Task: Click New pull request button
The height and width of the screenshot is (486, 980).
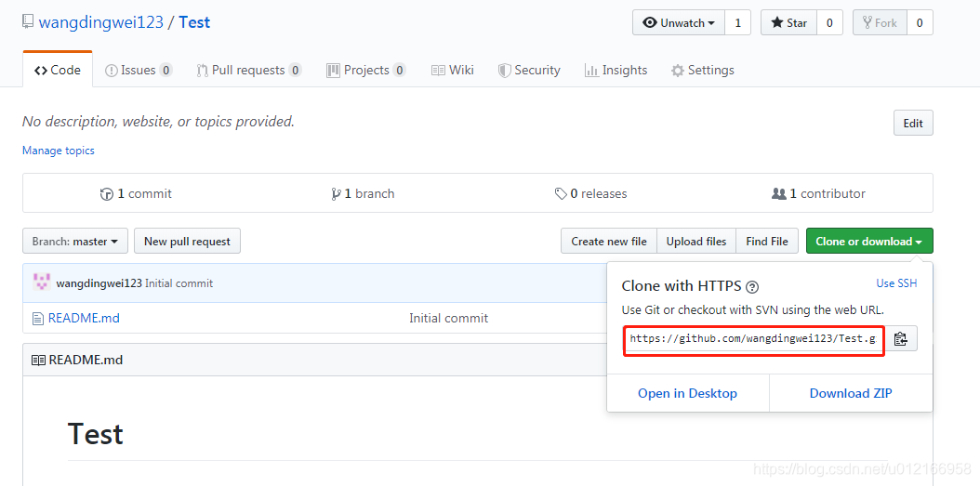Action: point(187,241)
